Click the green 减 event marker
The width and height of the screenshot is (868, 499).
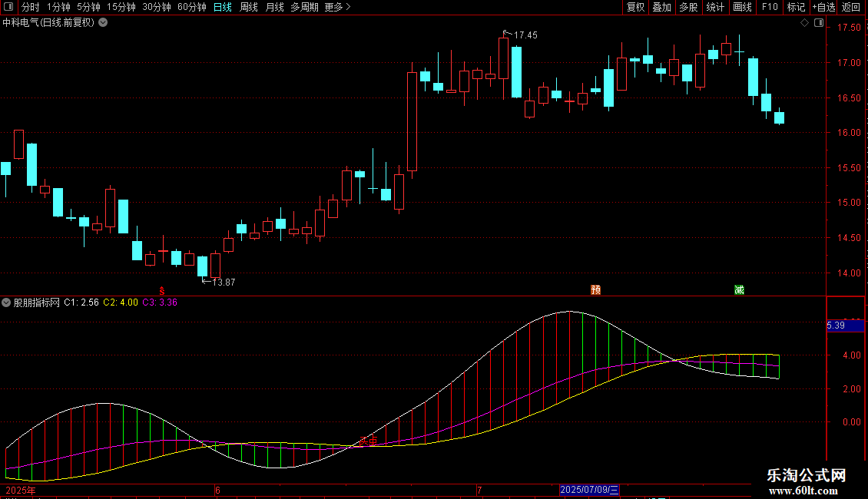[739, 290]
